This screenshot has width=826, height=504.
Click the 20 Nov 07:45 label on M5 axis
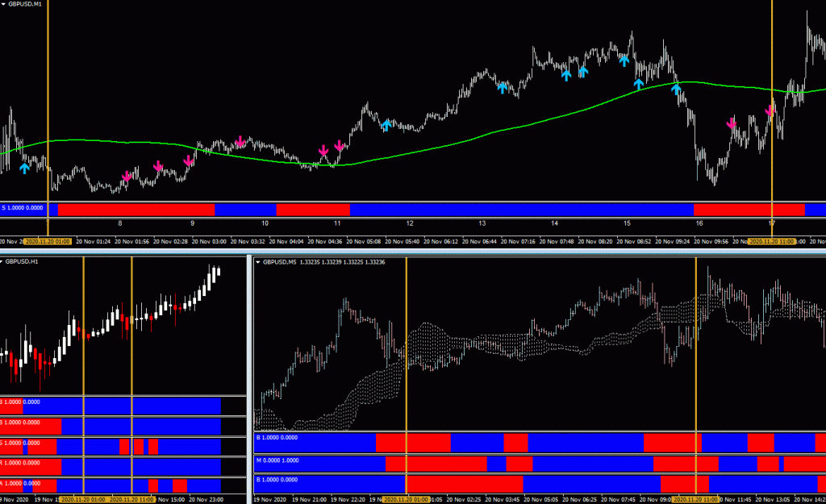click(x=618, y=499)
